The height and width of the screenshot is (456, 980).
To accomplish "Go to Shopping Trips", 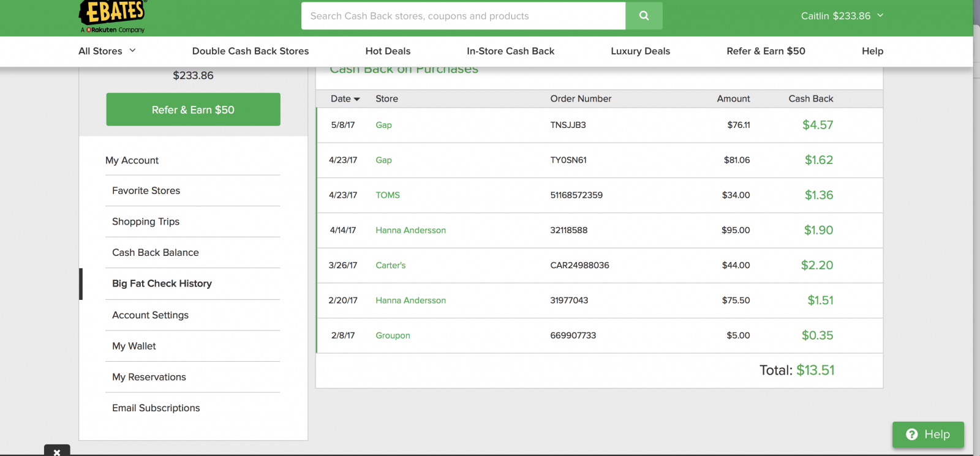I will [x=146, y=222].
